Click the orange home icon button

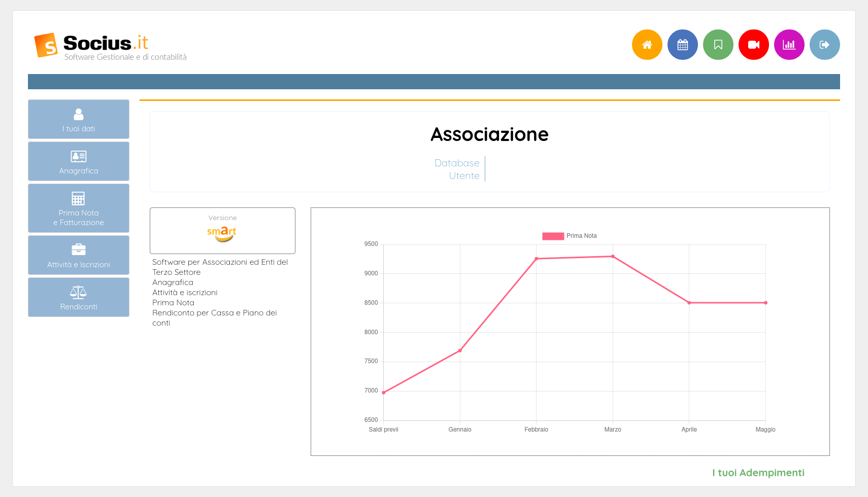tap(647, 45)
